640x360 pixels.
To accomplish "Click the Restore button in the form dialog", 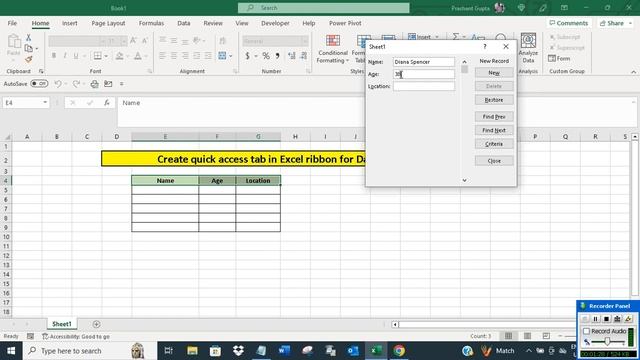I will [494, 100].
